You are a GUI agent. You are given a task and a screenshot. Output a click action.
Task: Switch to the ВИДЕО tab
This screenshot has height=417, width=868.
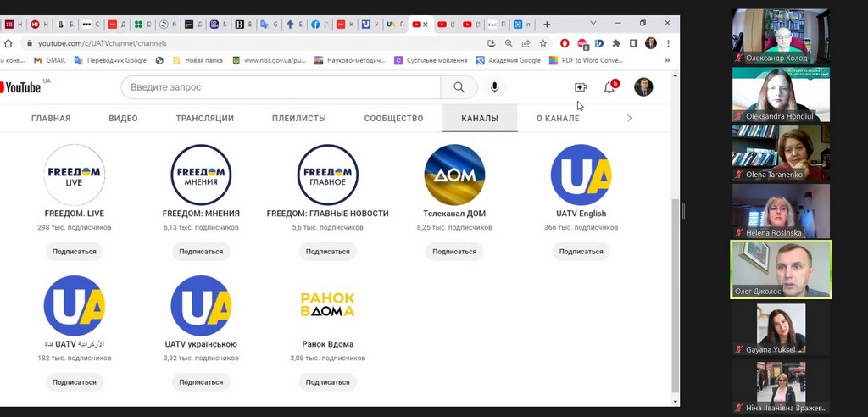point(123,119)
